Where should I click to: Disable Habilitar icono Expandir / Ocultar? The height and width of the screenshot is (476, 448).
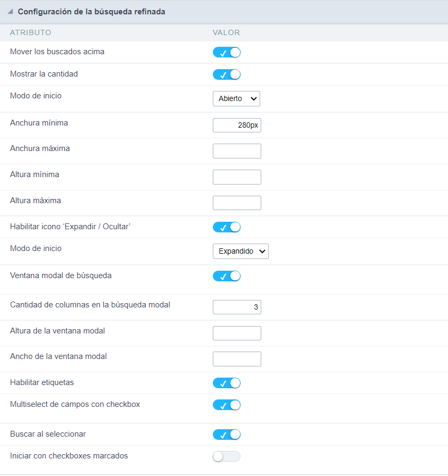(227, 227)
